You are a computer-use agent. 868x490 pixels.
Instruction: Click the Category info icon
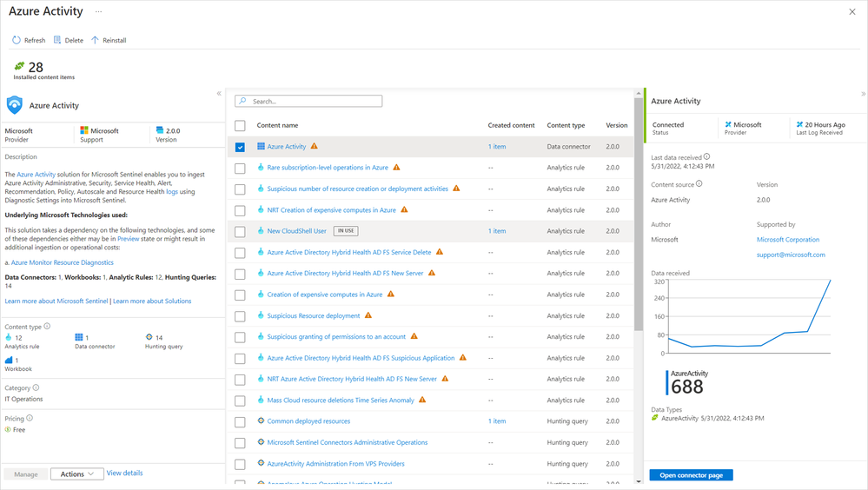[x=36, y=387]
